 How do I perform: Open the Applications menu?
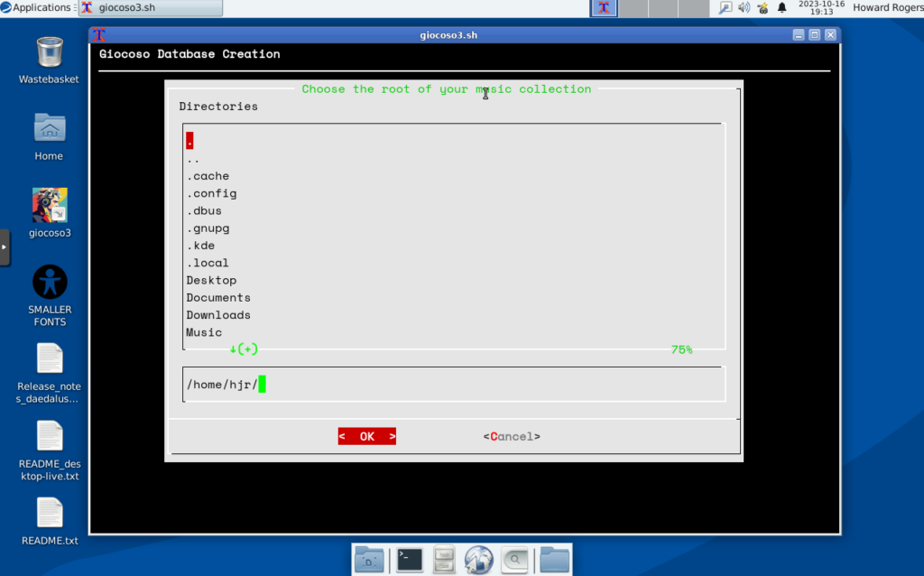36,7
